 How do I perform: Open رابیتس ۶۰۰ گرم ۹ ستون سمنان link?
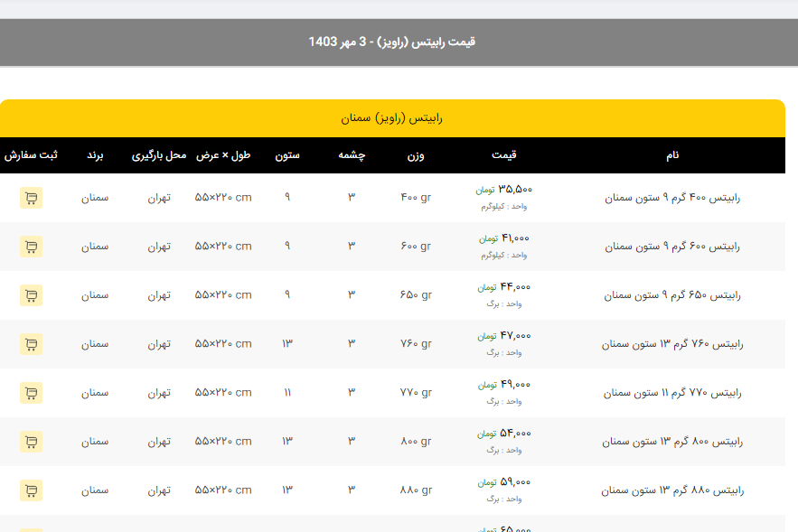(672, 247)
